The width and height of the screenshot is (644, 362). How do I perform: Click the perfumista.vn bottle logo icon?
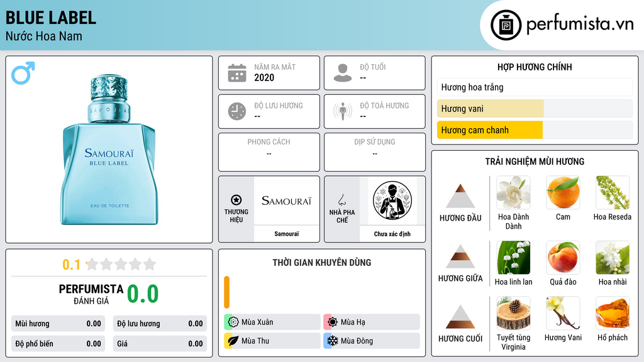[506, 25]
